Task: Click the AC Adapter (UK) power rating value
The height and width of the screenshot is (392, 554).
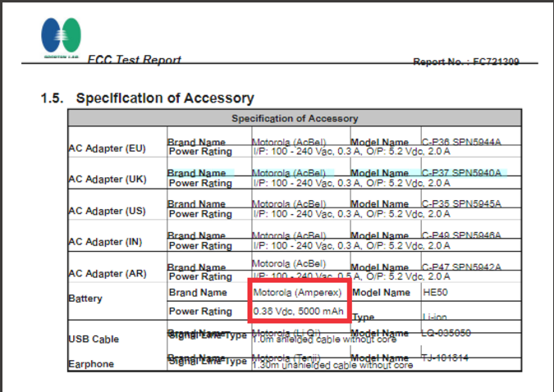Action: pyautogui.click(x=351, y=183)
